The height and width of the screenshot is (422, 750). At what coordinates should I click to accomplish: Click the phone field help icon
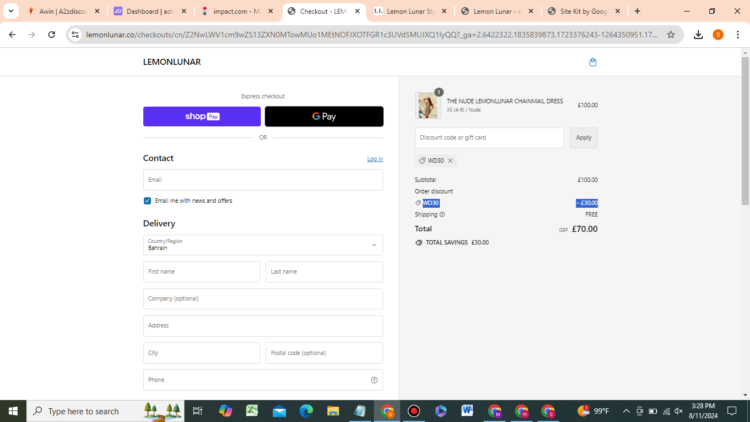point(374,380)
